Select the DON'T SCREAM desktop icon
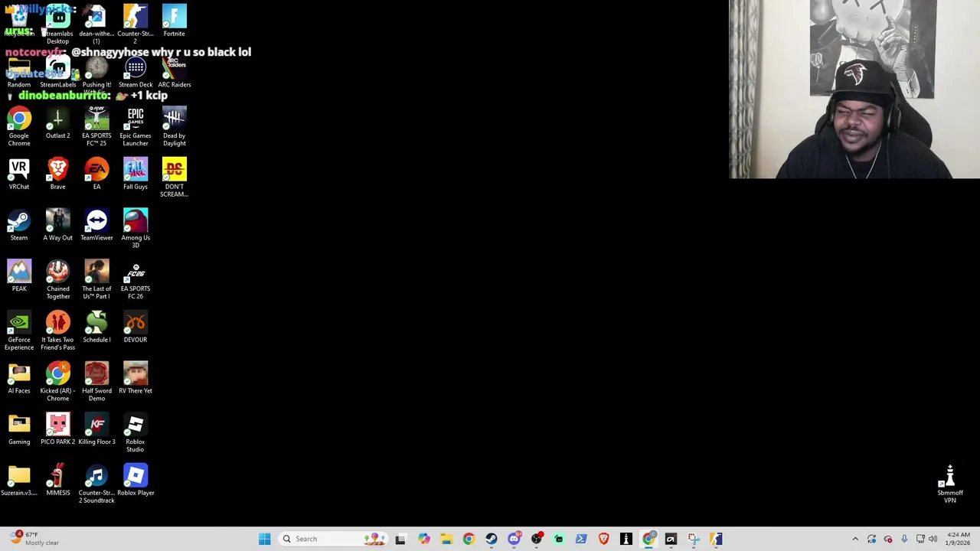 [174, 178]
